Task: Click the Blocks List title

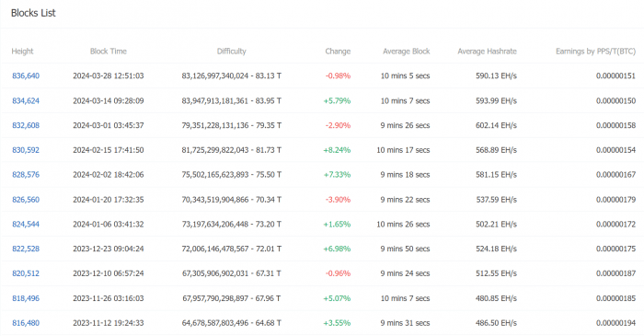Action: [x=33, y=13]
